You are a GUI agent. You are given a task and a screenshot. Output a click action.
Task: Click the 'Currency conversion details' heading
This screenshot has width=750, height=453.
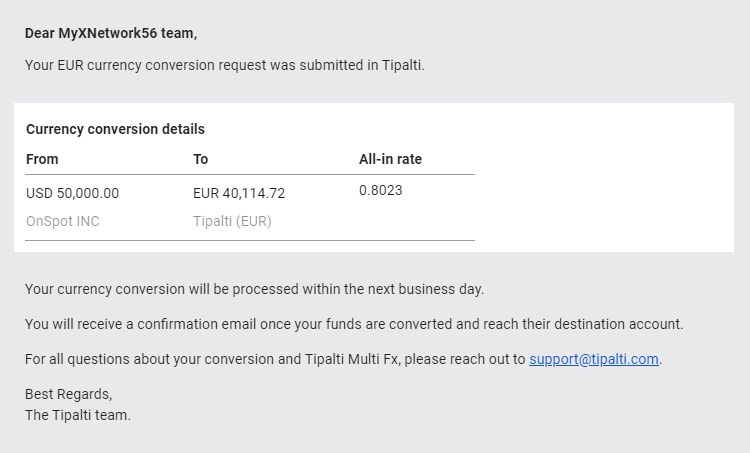[115, 129]
